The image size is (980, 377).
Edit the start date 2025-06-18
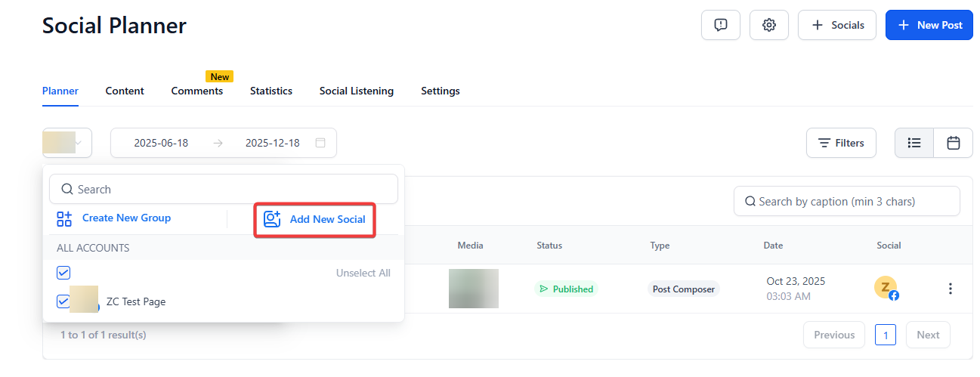point(161,143)
